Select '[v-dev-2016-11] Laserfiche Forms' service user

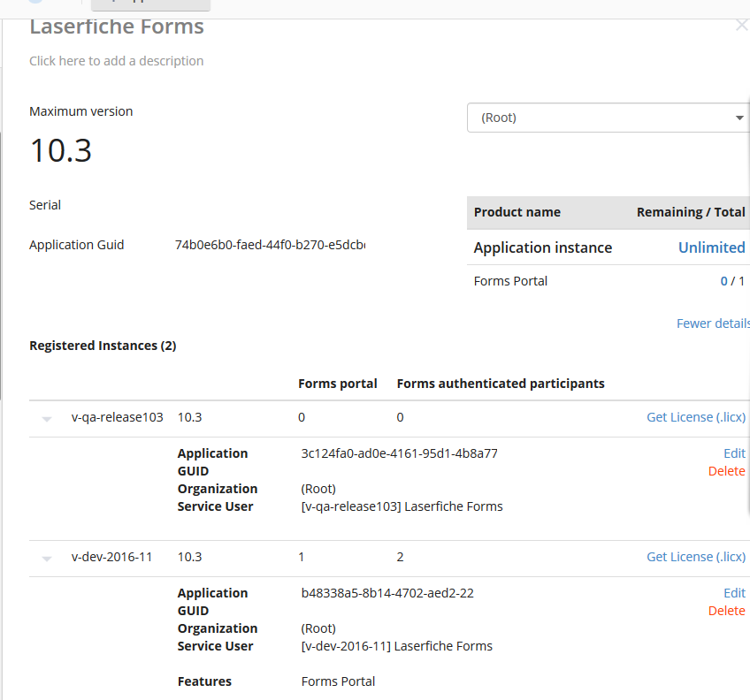[396, 646]
